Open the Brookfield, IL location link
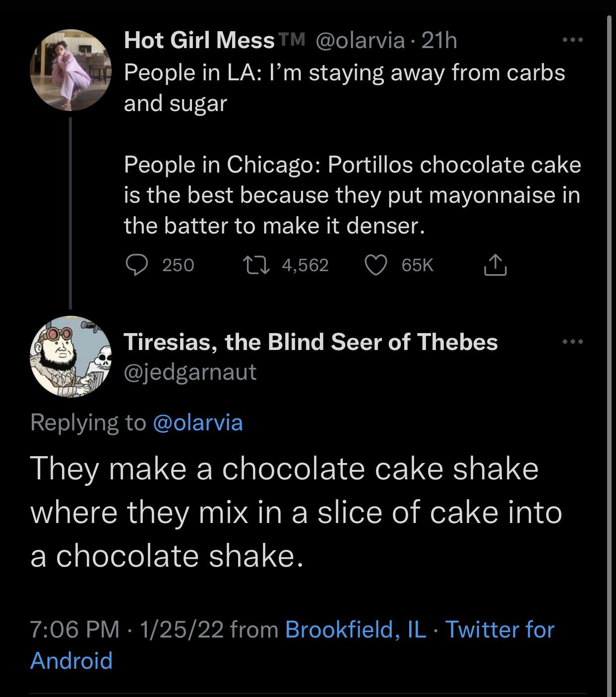Screen dimensions: 616x697 [x=356, y=630]
